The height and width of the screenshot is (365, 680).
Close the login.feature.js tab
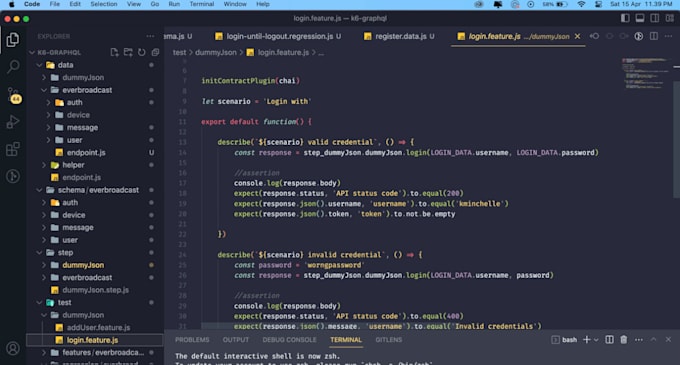point(577,36)
